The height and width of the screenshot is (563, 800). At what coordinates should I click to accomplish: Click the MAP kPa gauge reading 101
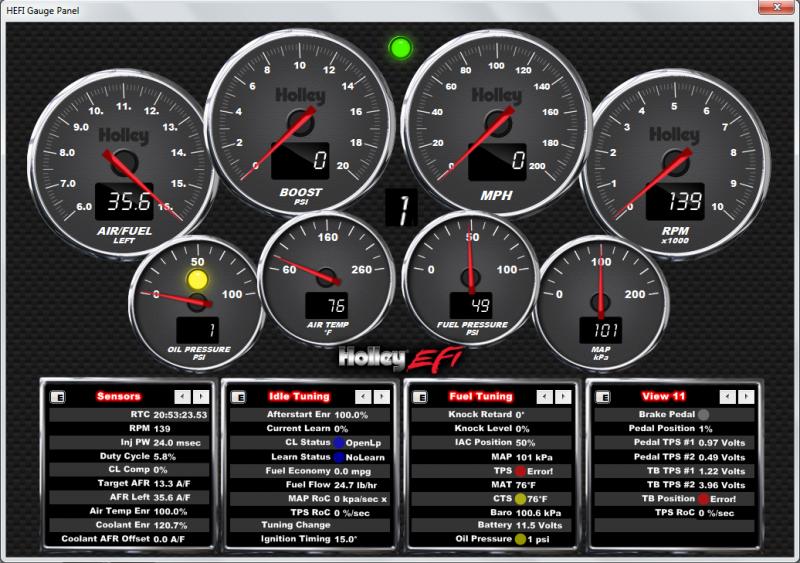(601, 304)
